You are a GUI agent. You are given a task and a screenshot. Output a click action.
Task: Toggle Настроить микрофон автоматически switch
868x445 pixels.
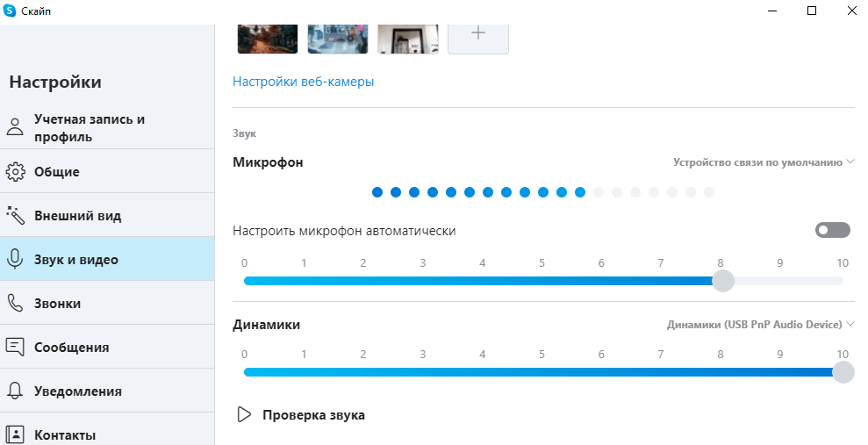(x=832, y=230)
